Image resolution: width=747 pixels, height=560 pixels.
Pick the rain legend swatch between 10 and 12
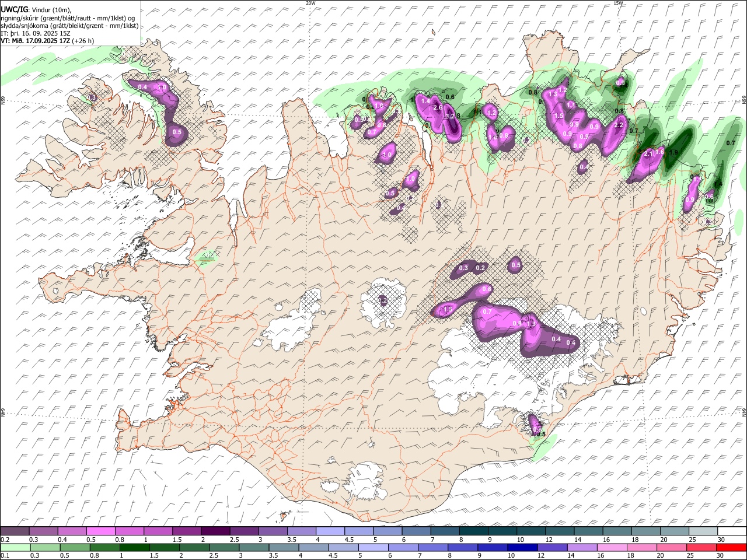click(523, 547)
